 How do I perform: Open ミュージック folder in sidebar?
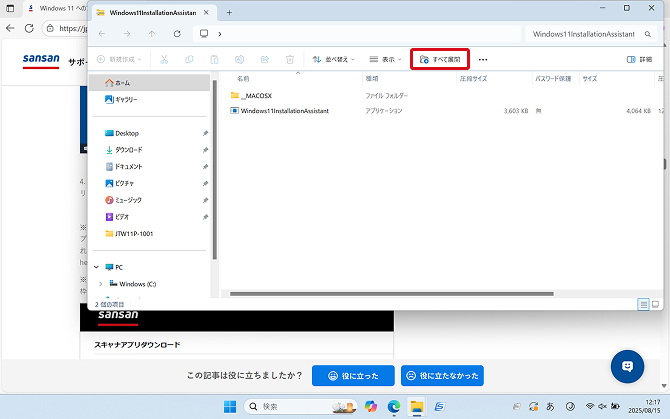(130, 200)
